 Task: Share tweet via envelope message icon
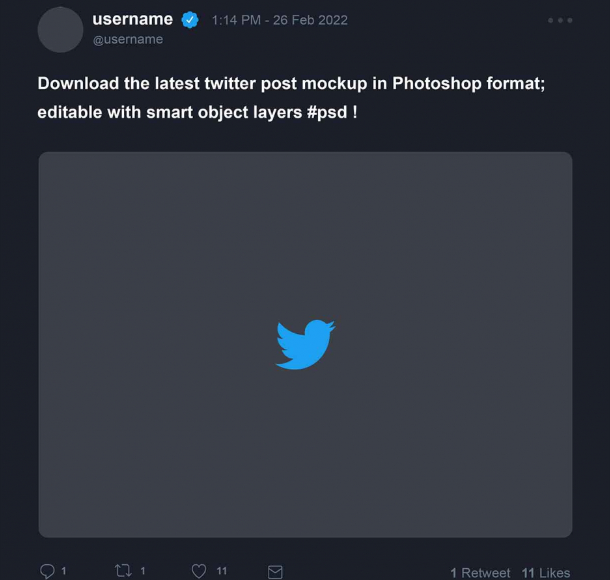275,572
